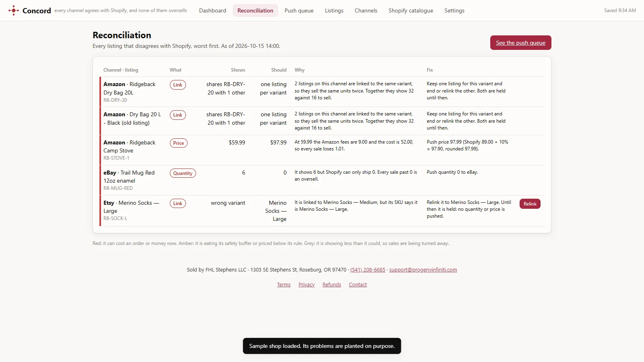This screenshot has height=362, width=644.
Task: Click the 'Should' column header
Action: coord(279,70)
